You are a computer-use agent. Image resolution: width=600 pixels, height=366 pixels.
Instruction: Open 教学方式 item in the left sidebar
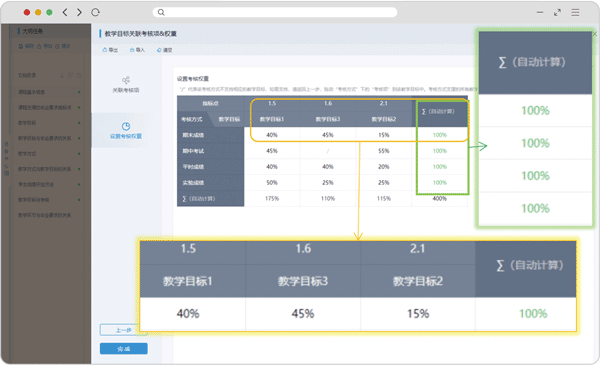27,153
